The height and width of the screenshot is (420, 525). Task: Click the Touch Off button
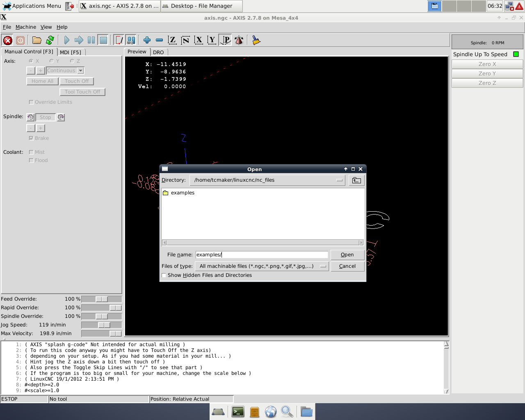[x=77, y=81]
